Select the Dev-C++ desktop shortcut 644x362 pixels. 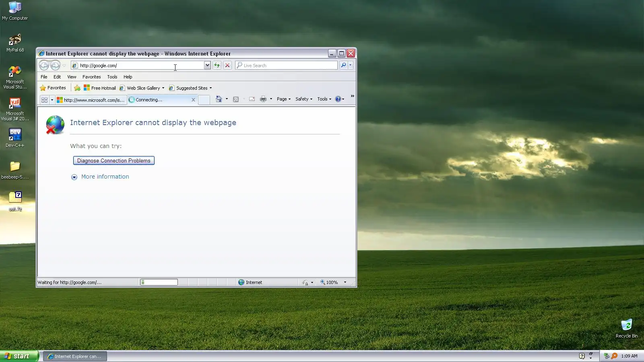15,138
